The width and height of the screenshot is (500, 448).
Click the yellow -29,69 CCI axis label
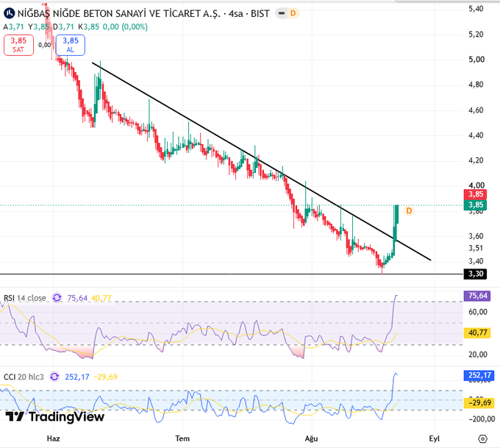click(x=479, y=402)
